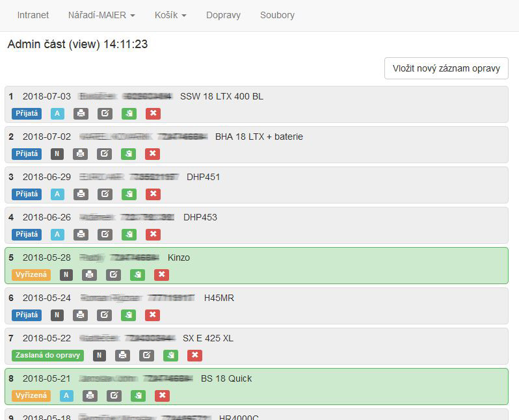Click the green paste icon on record 3
Viewport: 519px width, 420px height.
coord(129,194)
